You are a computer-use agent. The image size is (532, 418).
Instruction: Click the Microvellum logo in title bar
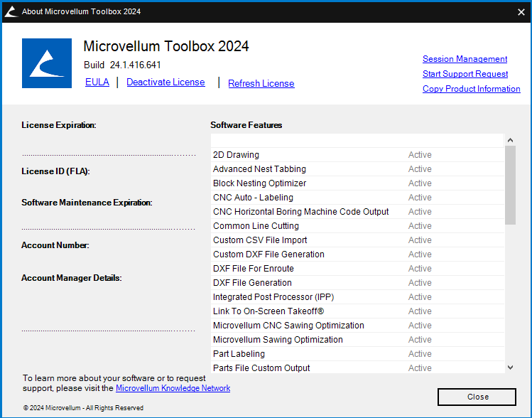pyautogui.click(x=11, y=11)
